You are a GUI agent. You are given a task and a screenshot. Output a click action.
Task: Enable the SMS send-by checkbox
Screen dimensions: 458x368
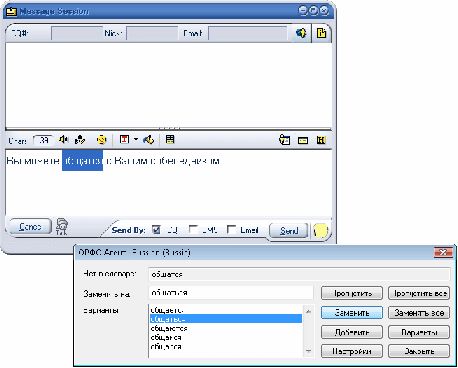pyautogui.click(x=193, y=229)
